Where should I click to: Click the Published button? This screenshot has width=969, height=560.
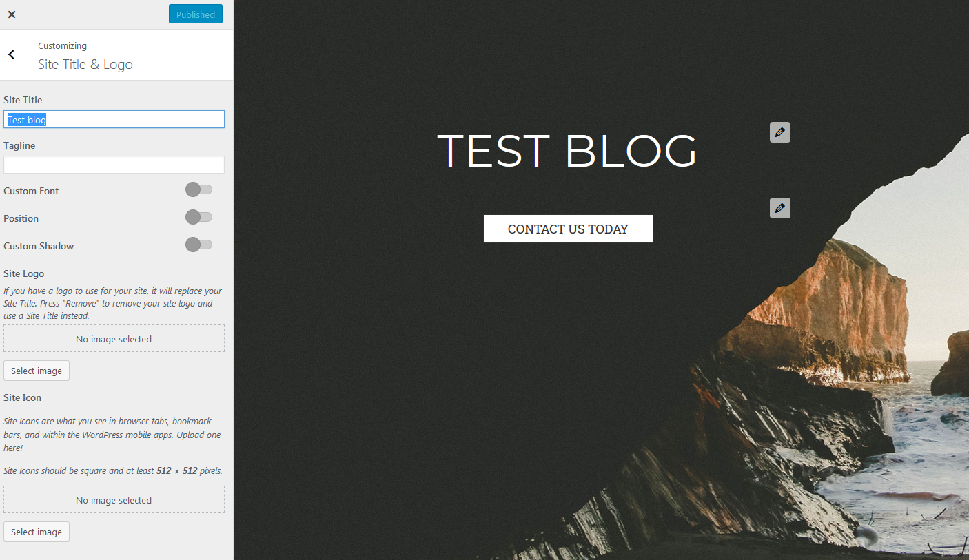196,14
